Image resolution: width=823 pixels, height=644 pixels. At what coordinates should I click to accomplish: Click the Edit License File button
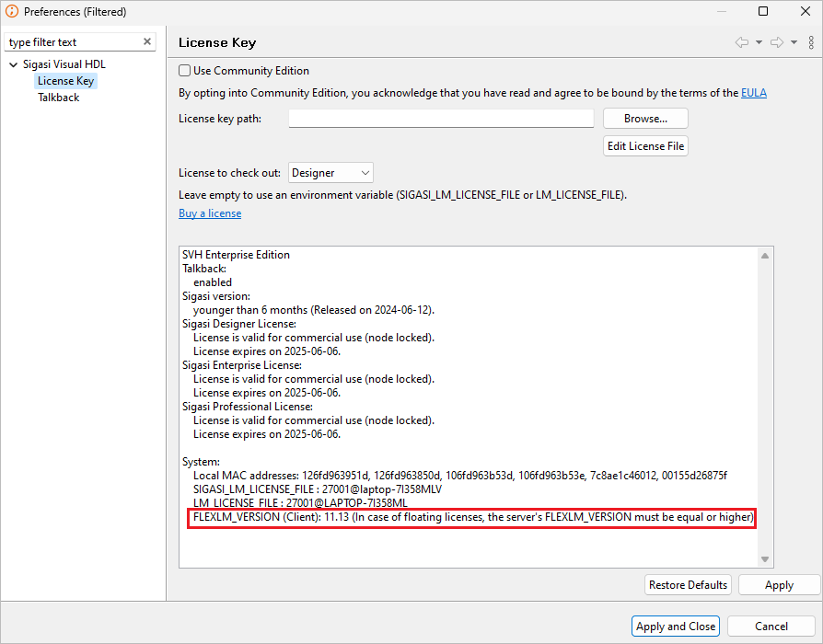(645, 145)
